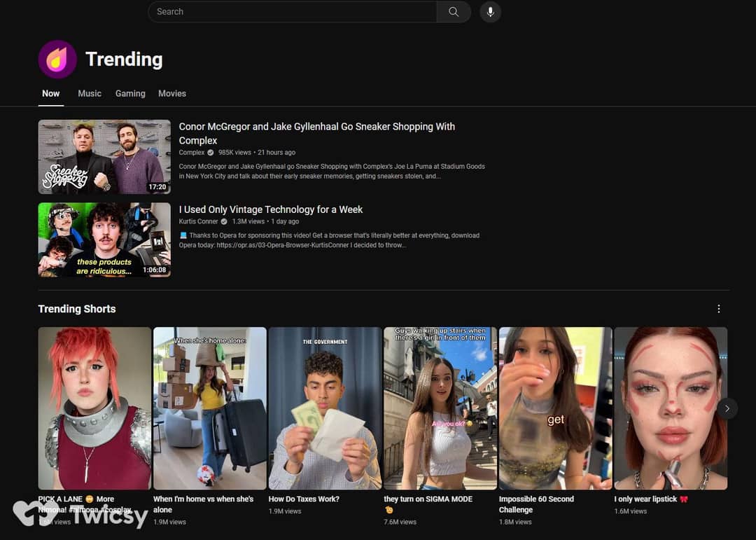Open Trending Shorts three-dot options menu

pyautogui.click(x=718, y=309)
